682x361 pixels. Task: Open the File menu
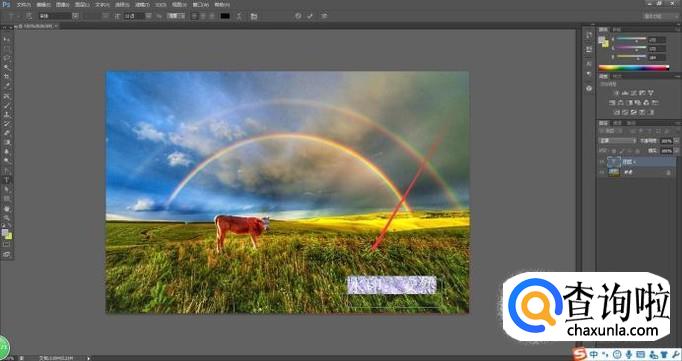[23, 5]
